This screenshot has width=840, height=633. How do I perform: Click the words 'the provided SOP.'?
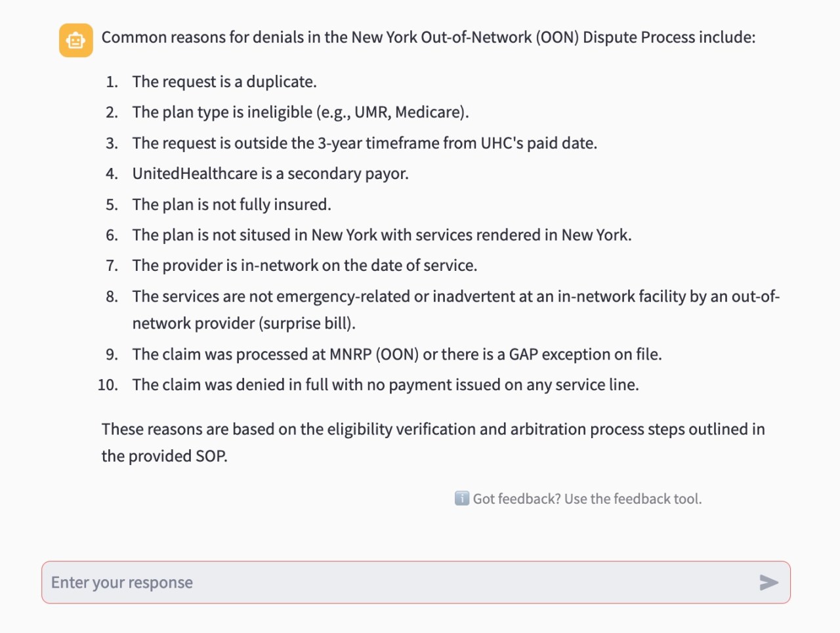click(x=164, y=457)
